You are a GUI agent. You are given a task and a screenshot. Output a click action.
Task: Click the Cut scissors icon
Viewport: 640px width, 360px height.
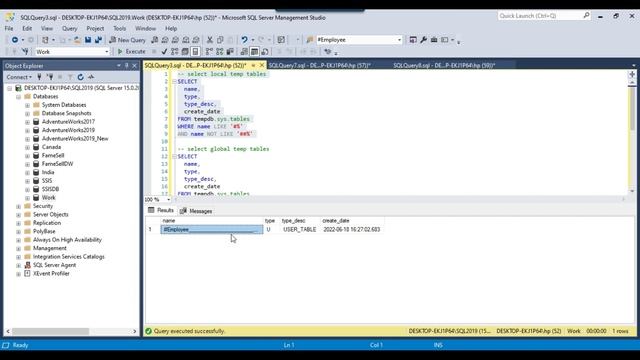point(210,40)
